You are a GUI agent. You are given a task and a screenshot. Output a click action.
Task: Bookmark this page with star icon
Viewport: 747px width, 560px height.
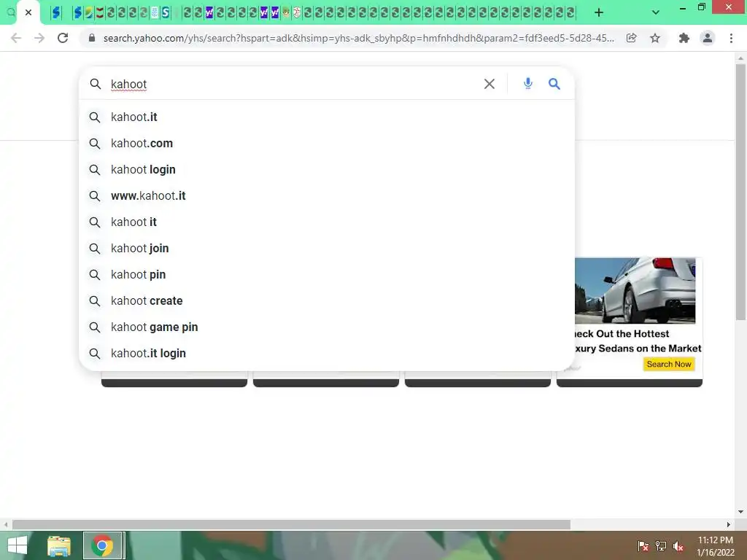(x=655, y=38)
